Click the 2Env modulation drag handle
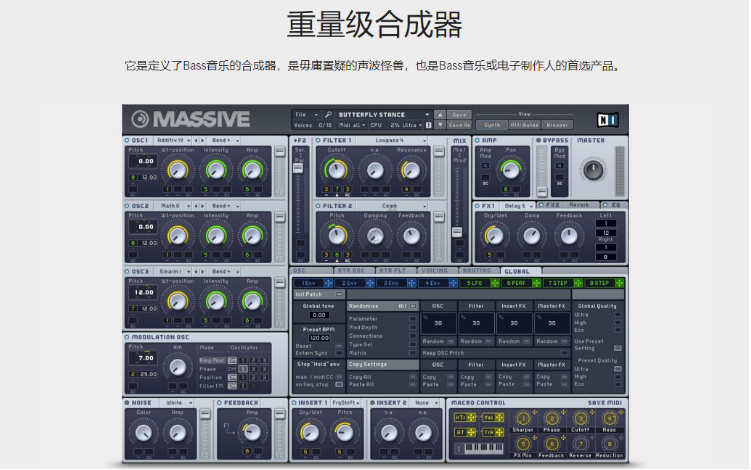Viewport: 751px width, 470px height. coord(370,283)
